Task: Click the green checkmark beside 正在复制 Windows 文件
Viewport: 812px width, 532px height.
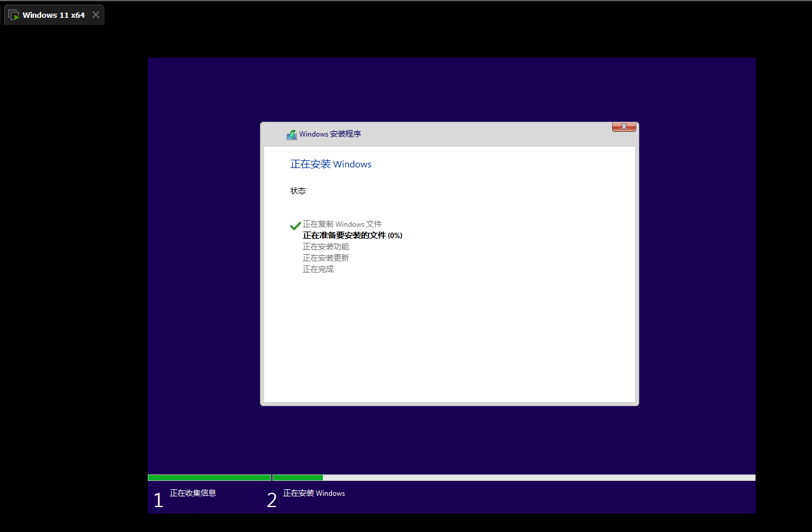Action: (x=296, y=226)
